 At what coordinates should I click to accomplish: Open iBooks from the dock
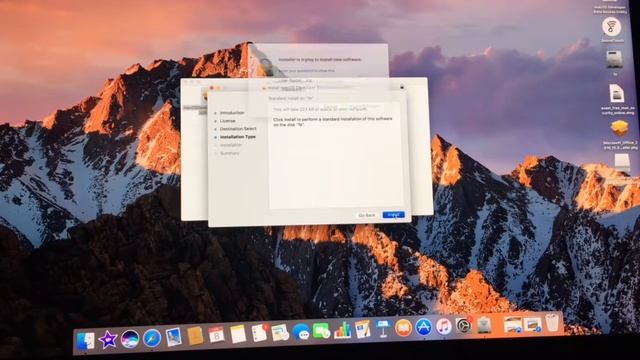pyautogui.click(x=403, y=328)
